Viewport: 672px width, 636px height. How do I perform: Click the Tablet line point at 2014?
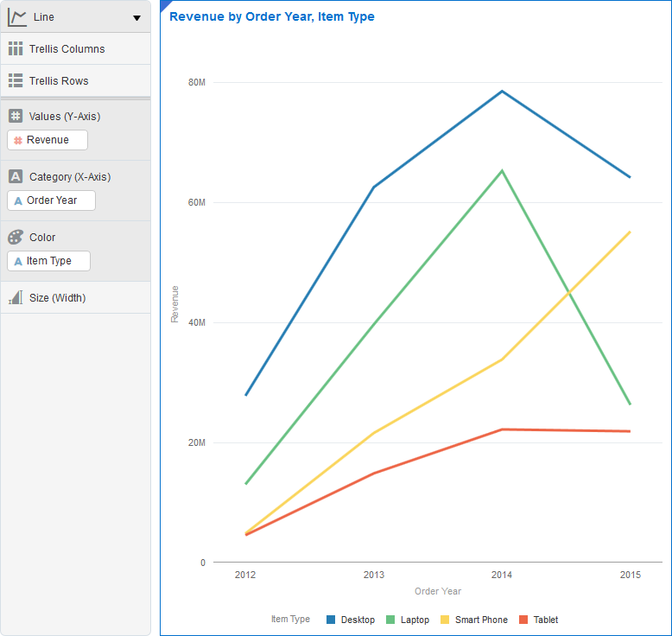click(502, 429)
